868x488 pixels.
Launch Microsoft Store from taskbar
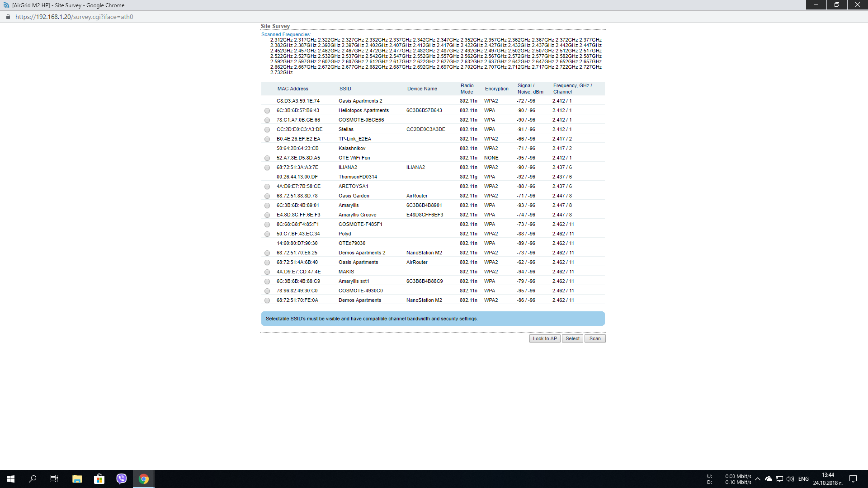(x=99, y=479)
